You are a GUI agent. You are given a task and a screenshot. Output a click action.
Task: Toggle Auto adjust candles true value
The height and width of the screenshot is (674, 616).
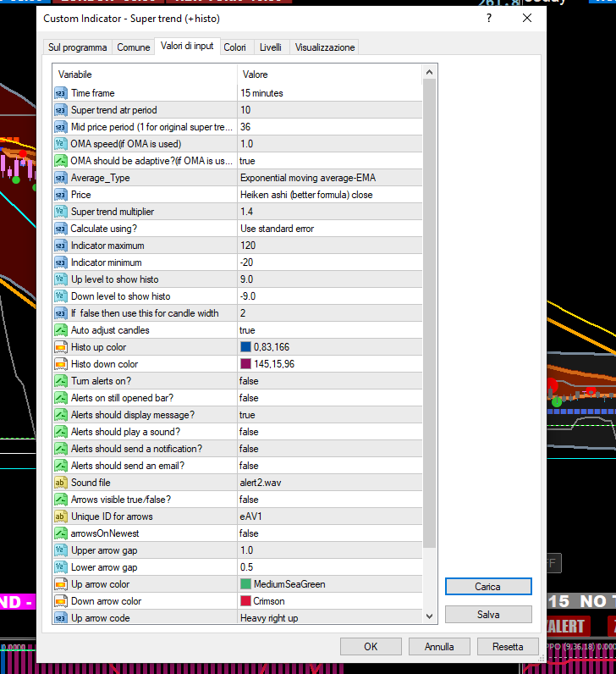point(330,330)
